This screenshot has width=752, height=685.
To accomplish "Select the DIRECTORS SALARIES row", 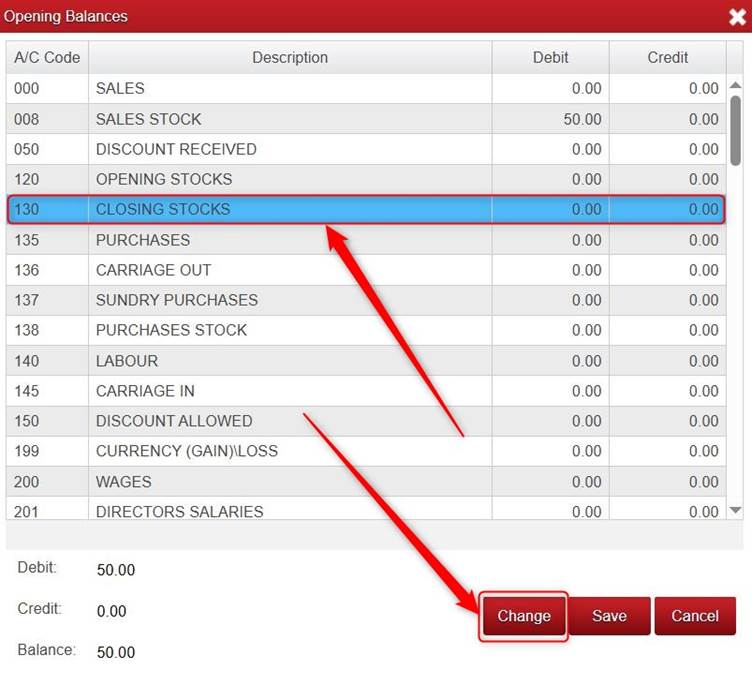I will click(366, 508).
